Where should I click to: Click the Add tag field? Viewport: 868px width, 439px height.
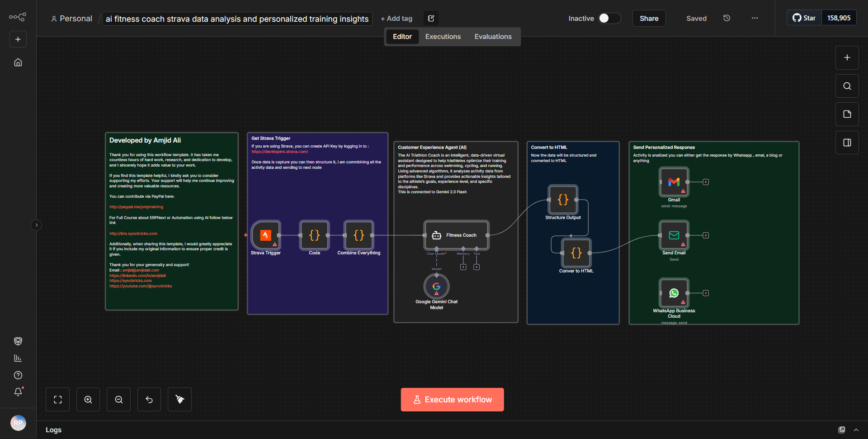tap(396, 18)
